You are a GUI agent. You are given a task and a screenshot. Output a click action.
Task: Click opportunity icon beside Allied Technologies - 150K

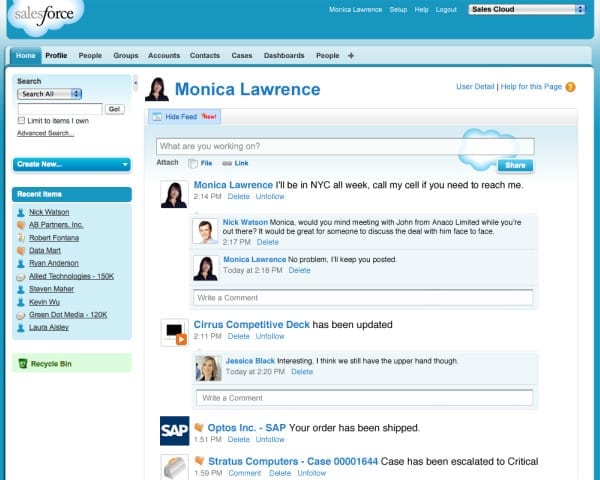tap(21, 276)
